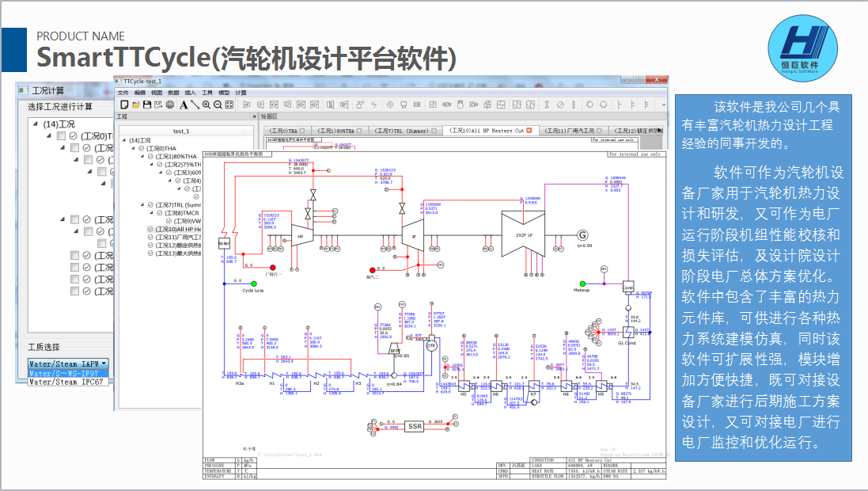Click the toolbar overflow chevron

pyautogui.click(x=663, y=105)
